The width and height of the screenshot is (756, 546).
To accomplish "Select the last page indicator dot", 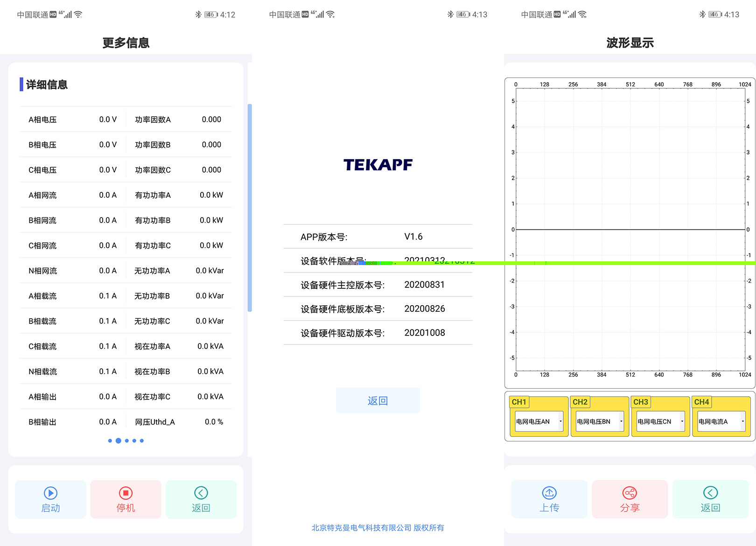I will [x=142, y=441].
